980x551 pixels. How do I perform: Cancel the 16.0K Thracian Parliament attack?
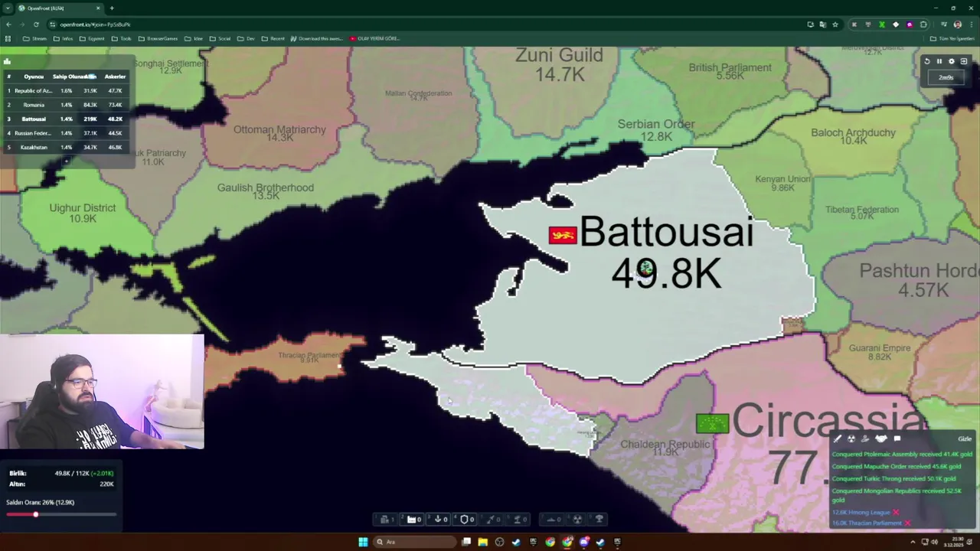[x=907, y=523]
